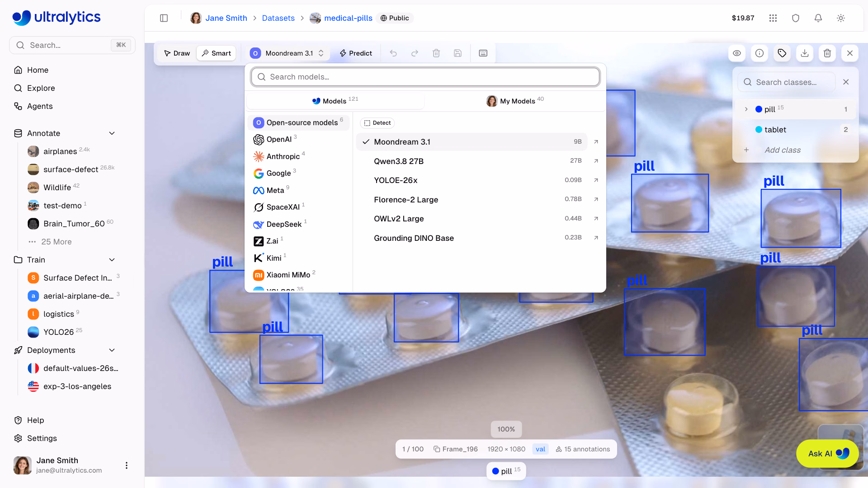Toggle the sidebar panel icon
This screenshot has width=868, height=488.
(x=164, y=18)
